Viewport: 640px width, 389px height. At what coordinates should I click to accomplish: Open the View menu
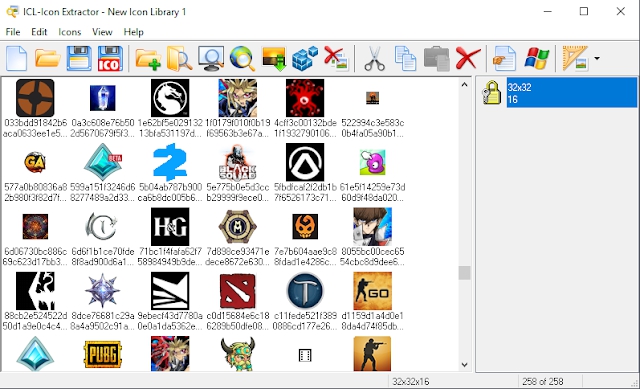pyautogui.click(x=102, y=32)
